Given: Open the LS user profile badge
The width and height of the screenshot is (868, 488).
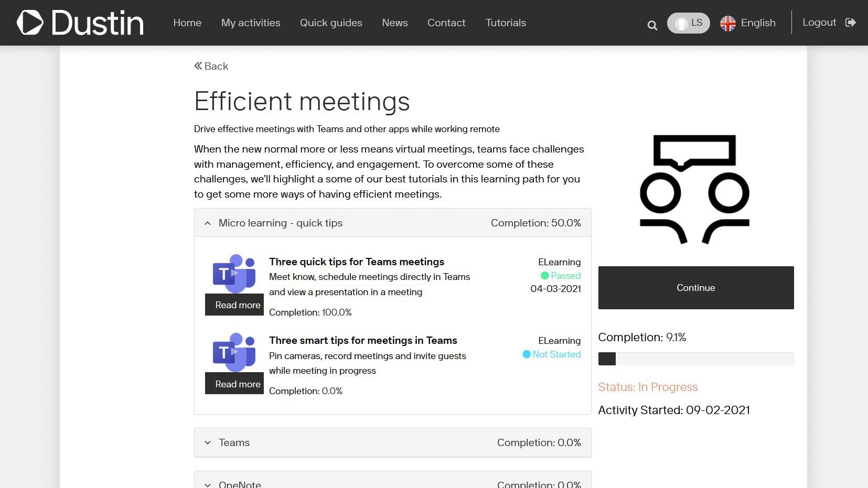Looking at the screenshot, I should pos(688,23).
